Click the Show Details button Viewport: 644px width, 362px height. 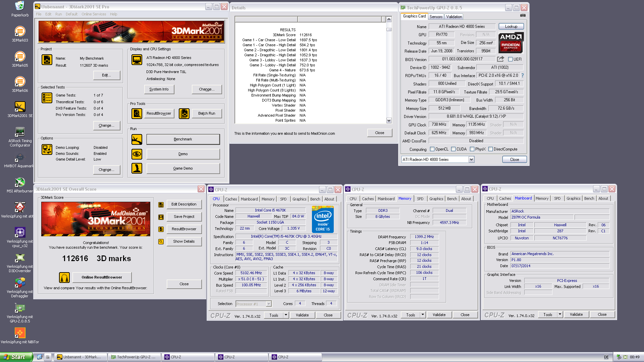coord(184,241)
